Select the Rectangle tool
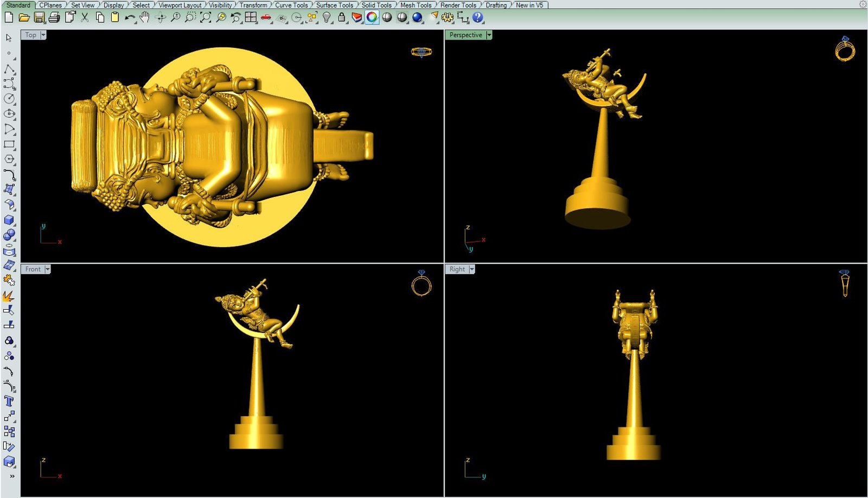Viewport: 868px width, 498px height. pyautogui.click(x=9, y=144)
